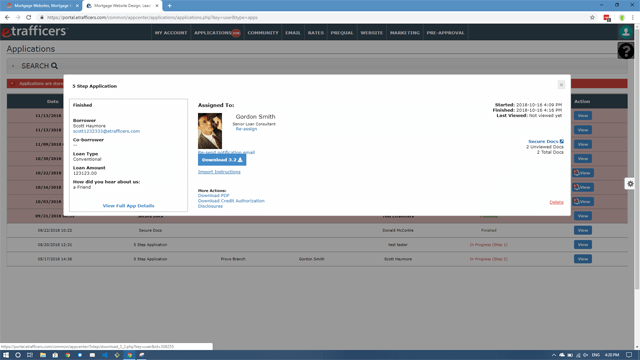
Task: Open a new browser tab
Action: [169, 6]
